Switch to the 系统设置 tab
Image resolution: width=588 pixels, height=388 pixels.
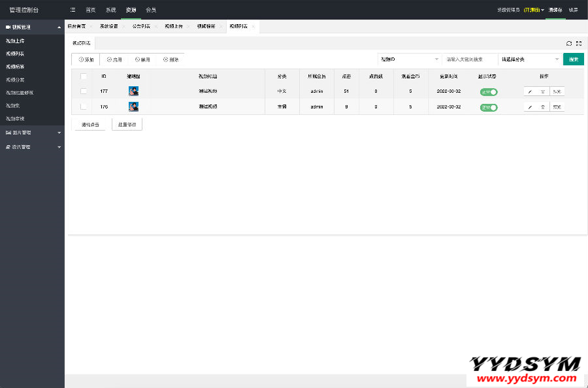tap(110, 27)
